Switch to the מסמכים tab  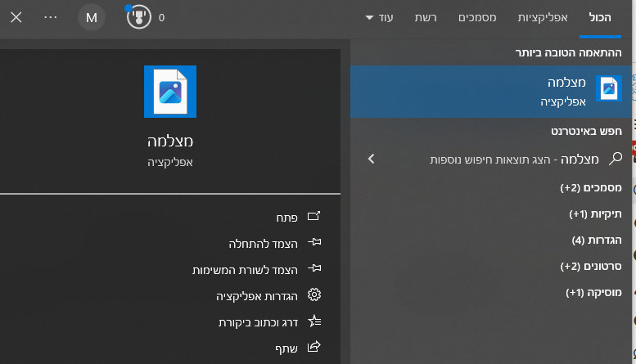coord(477,17)
